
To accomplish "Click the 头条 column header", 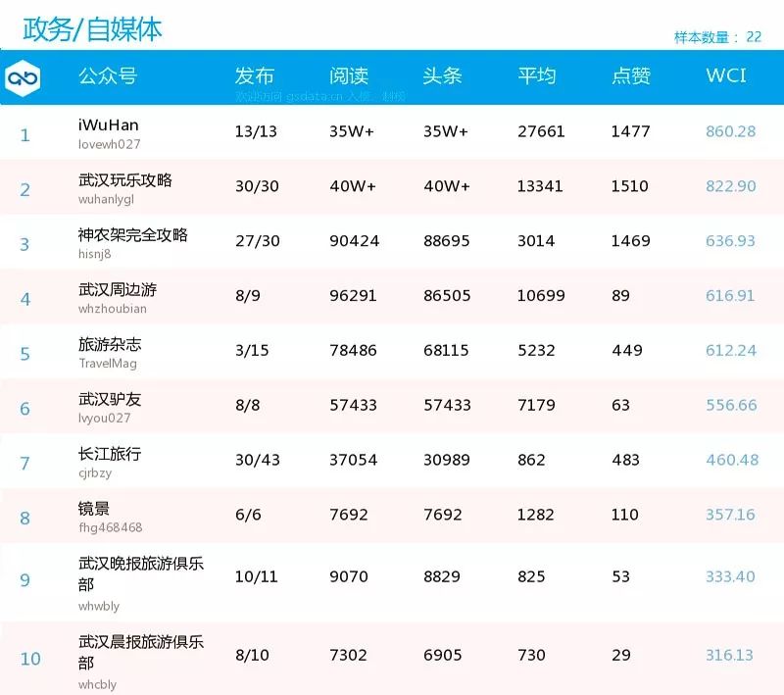I will (x=441, y=76).
